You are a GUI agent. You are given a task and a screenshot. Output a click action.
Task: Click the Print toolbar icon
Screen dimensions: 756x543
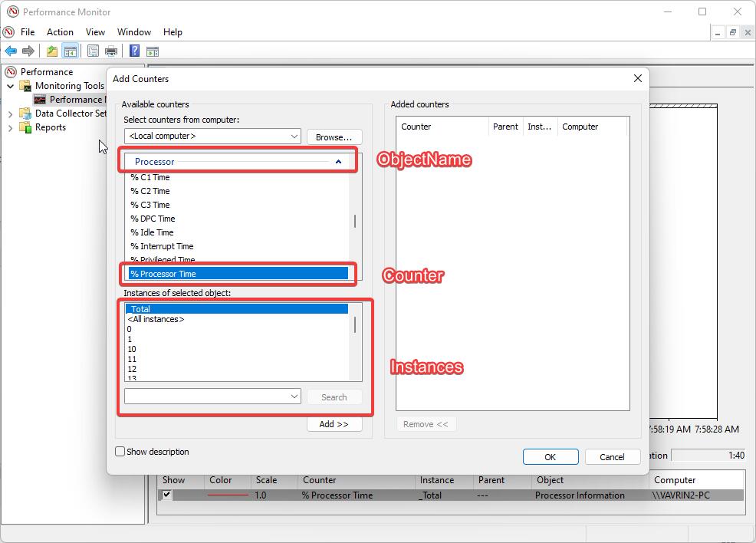(111, 51)
